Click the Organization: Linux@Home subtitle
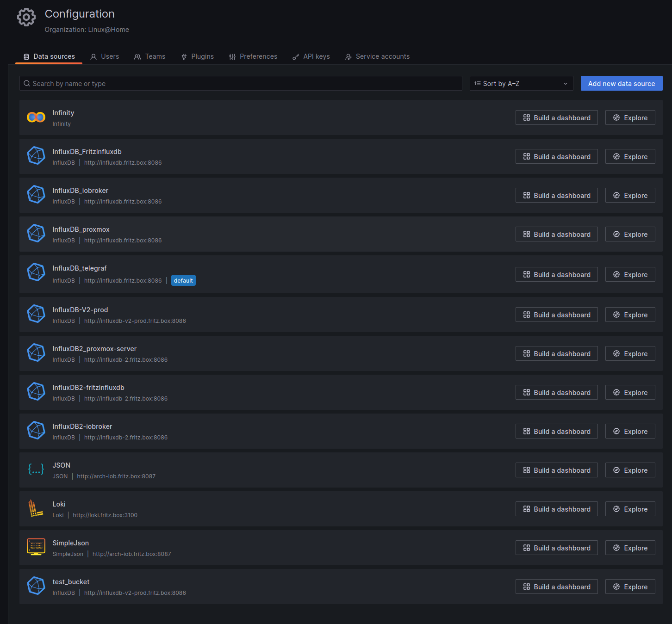The width and height of the screenshot is (672, 624). [87, 30]
